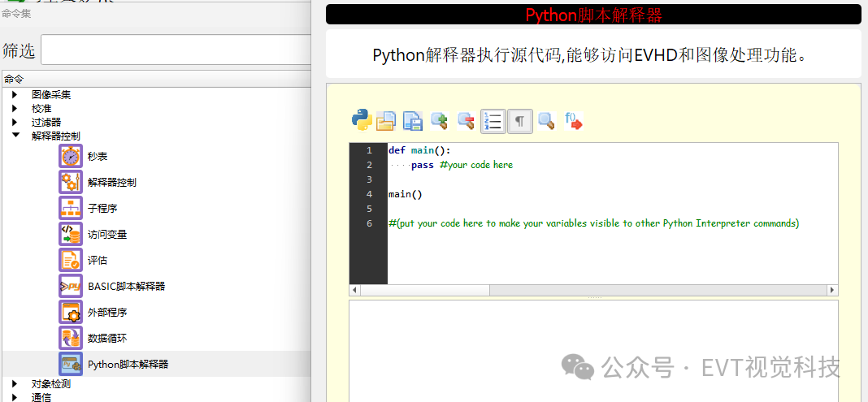Toggle line numbers display button

(x=493, y=120)
